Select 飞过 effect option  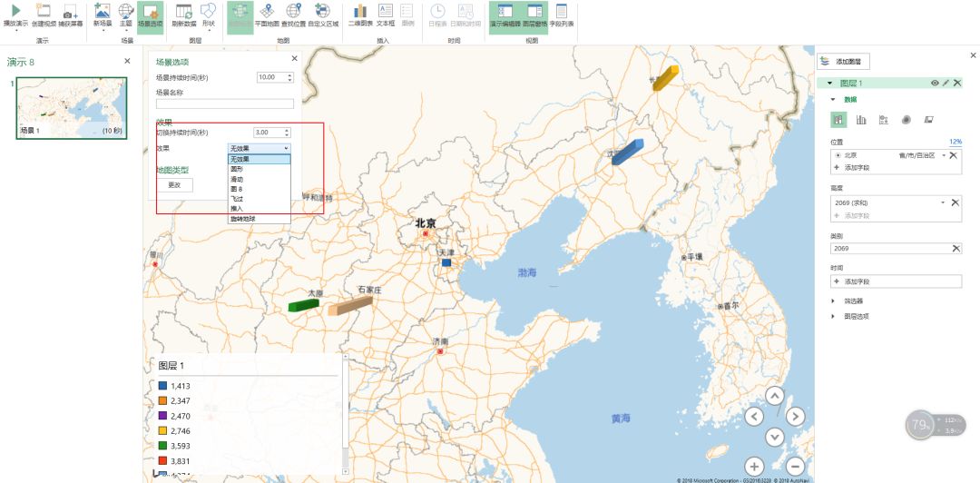[259, 199]
